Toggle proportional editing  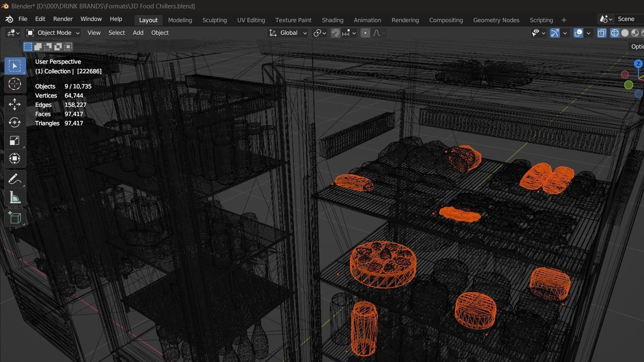(365, 33)
